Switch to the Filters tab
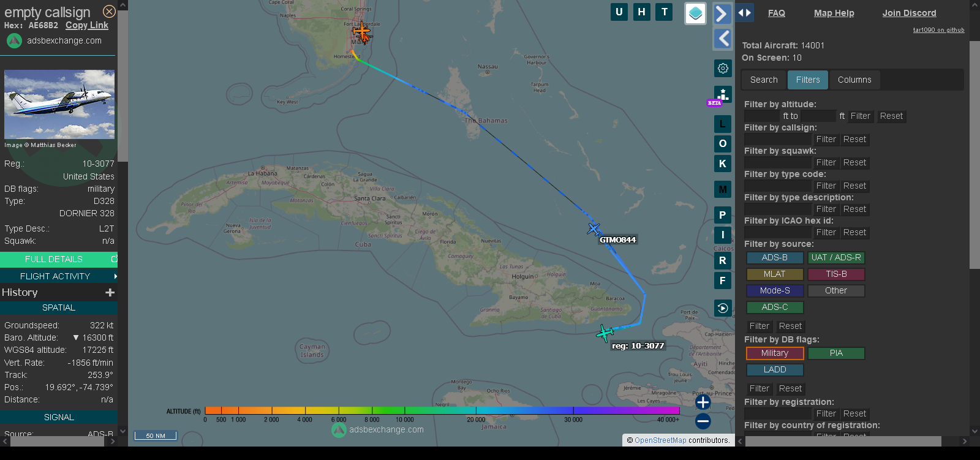Screen dimensions: 980x460 (x=808, y=80)
